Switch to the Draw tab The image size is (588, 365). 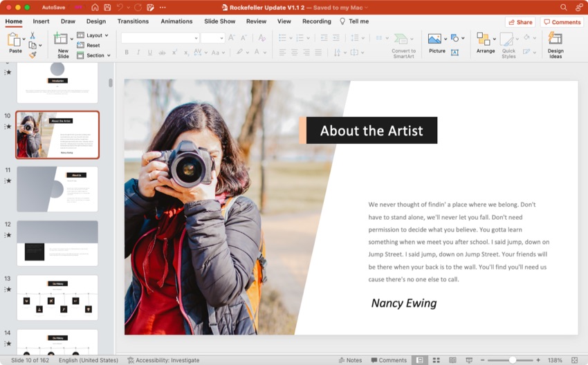(68, 21)
